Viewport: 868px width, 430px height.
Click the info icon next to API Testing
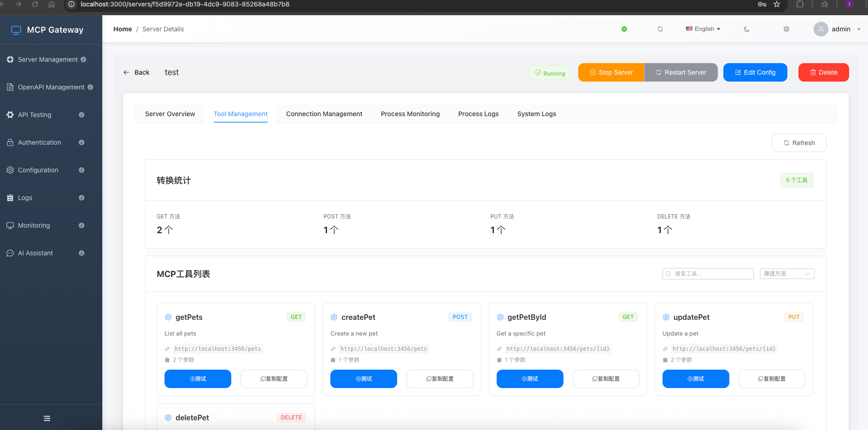82,115
